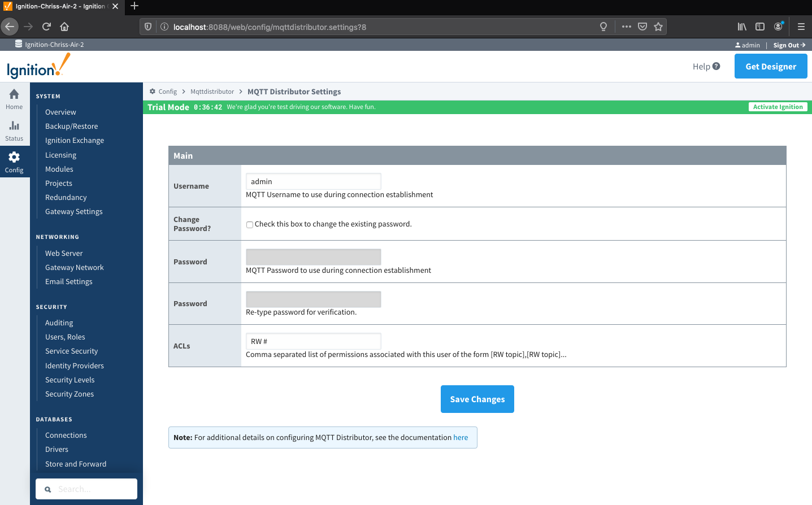Sign Out of the gateway

(789, 45)
